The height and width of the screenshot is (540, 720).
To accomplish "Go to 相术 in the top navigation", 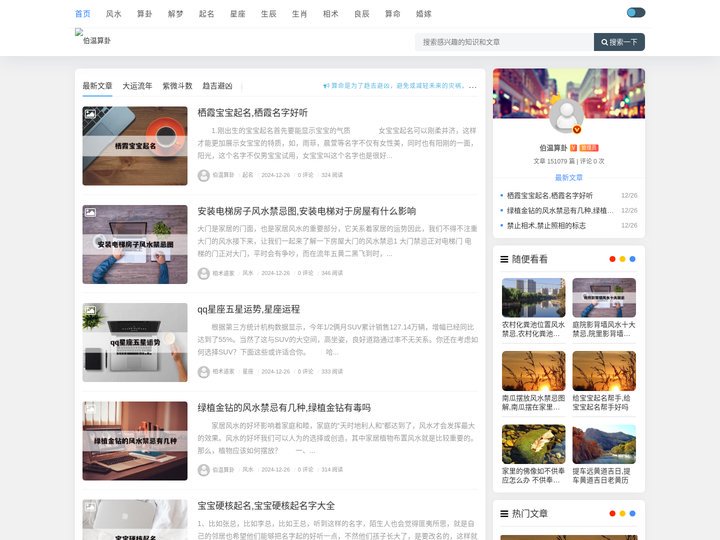I will tap(331, 14).
